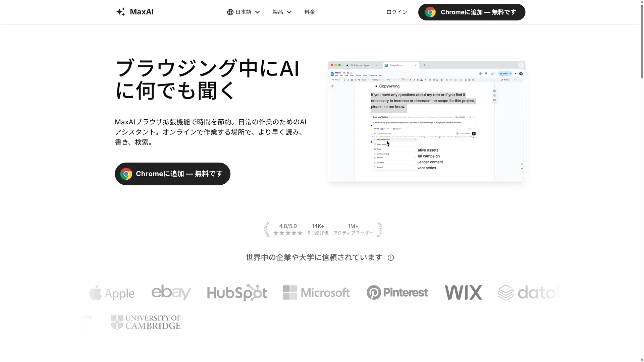Click the header Chromeに追加 button

click(x=472, y=12)
